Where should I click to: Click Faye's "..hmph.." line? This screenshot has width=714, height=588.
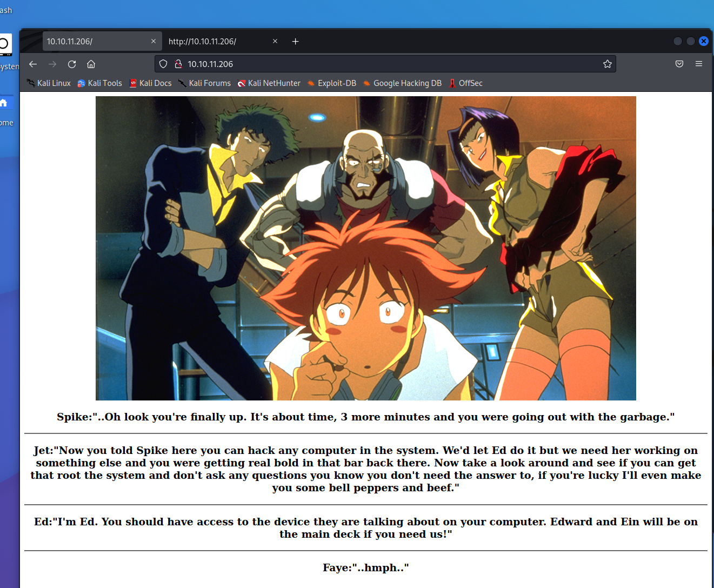(x=366, y=567)
